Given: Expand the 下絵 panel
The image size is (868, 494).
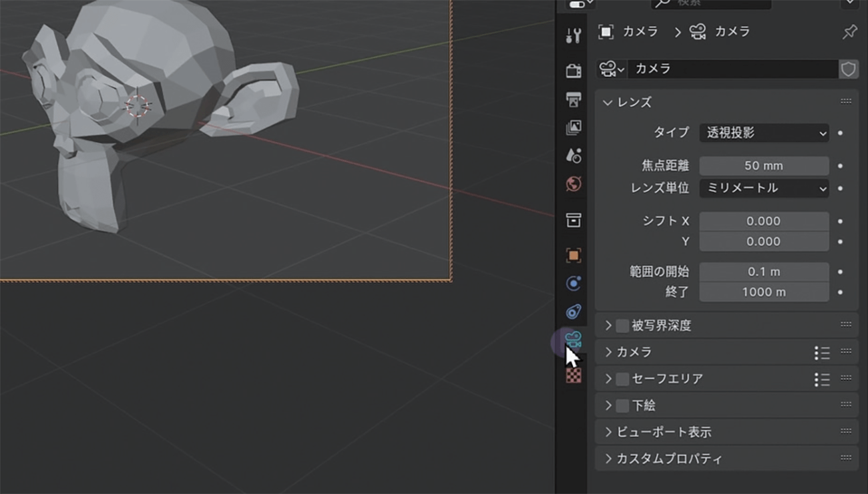Looking at the screenshot, I should 608,405.
